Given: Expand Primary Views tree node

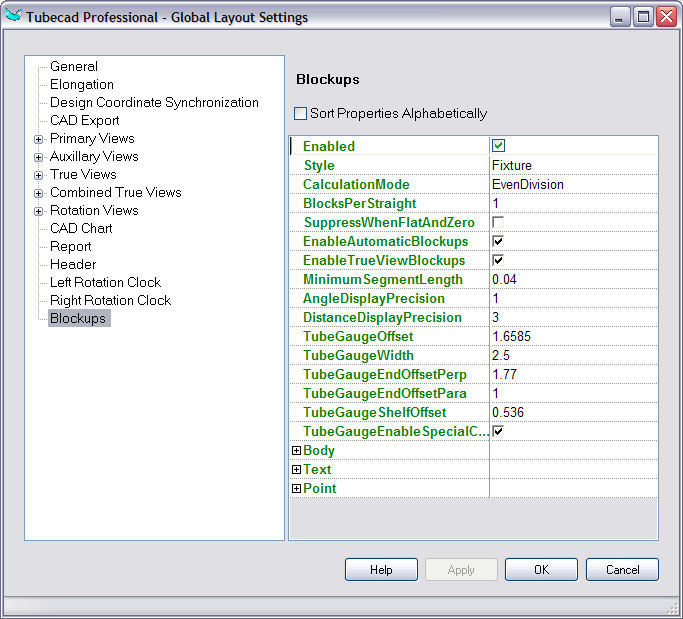Looking at the screenshot, I should click(x=39, y=139).
